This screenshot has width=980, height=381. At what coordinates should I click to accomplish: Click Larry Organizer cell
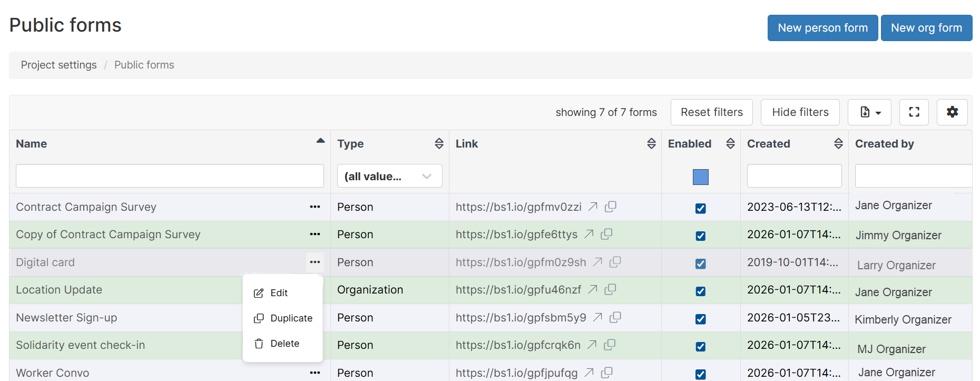[896, 265]
